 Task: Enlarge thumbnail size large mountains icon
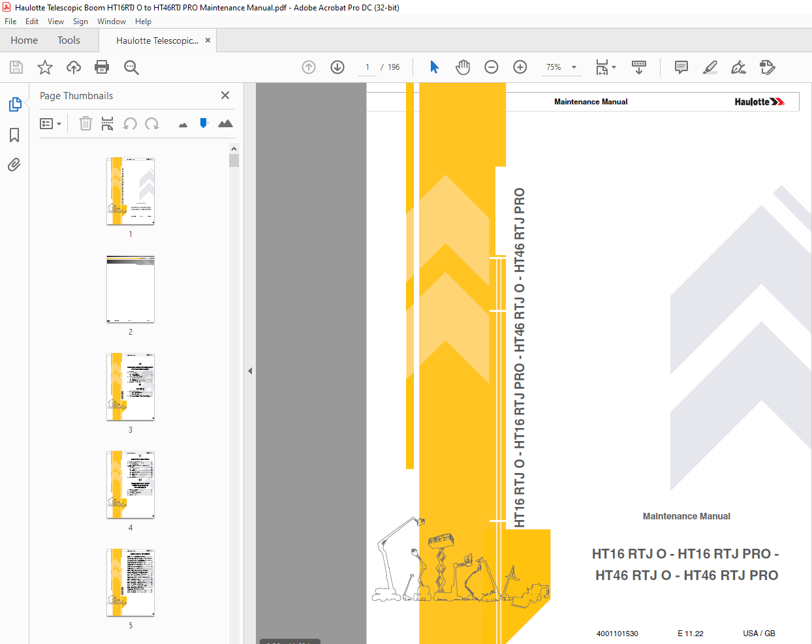point(225,123)
